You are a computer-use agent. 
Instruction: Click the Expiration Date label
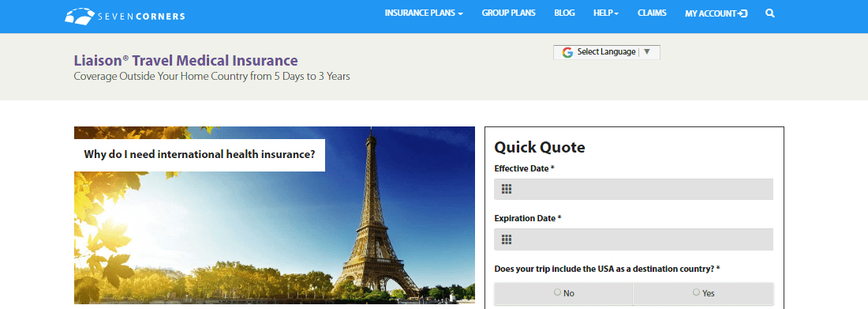tap(528, 219)
